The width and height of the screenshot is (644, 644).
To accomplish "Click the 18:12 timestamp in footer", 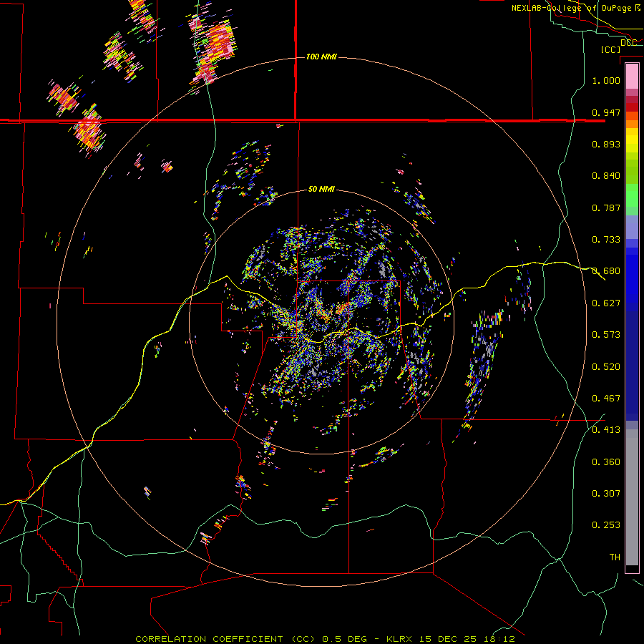I will pyautogui.click(x=499, y=639).
